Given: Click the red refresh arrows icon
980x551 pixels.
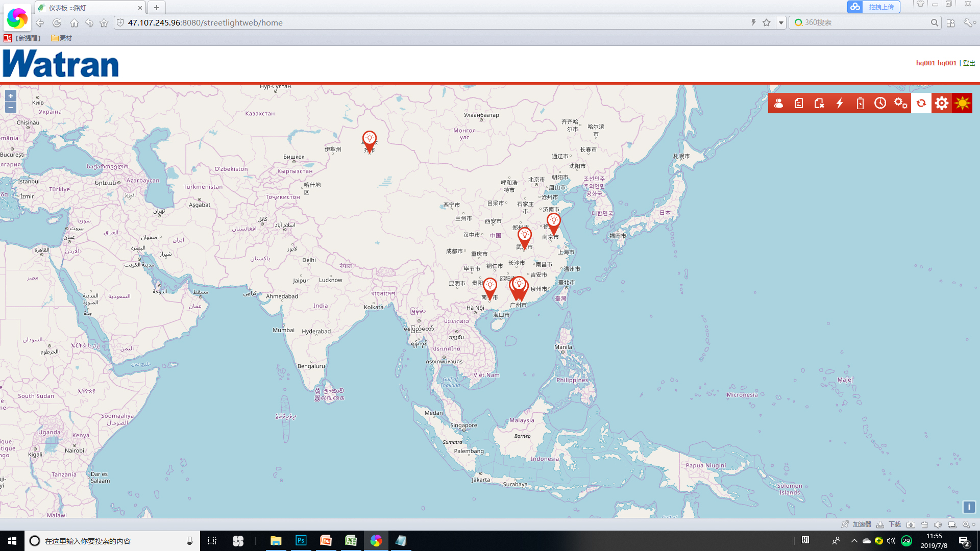Looking at the screenshot, I should (x=921, y=103).
